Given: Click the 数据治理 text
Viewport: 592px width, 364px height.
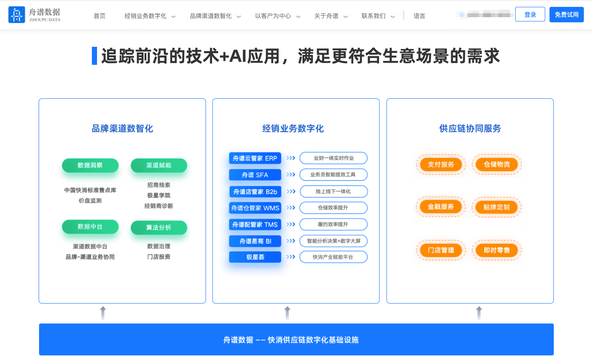Looking at the screenshot, I should click(x=159, y=246).
